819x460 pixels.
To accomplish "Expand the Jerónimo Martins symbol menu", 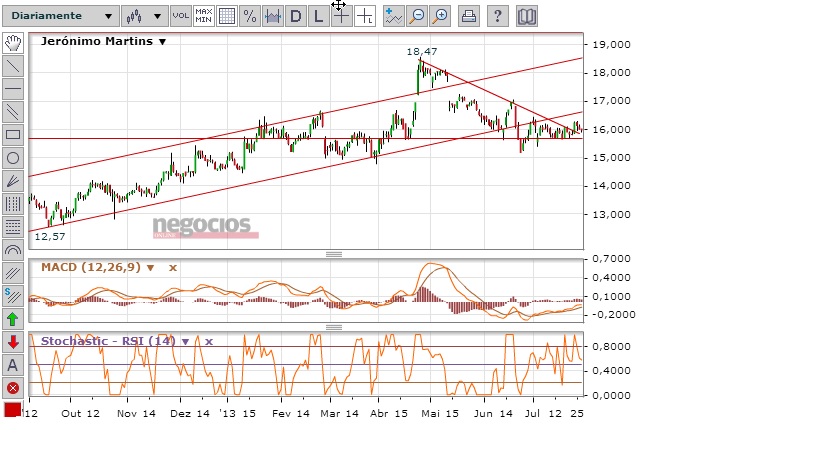I will click(162, 42).
